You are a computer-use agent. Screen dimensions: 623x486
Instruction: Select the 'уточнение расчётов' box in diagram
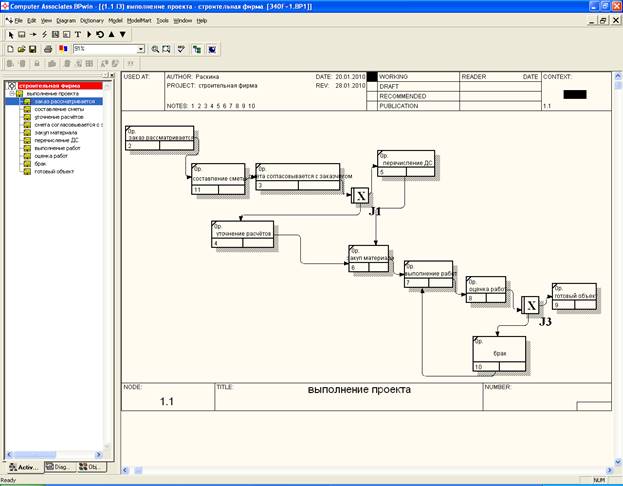242,234
